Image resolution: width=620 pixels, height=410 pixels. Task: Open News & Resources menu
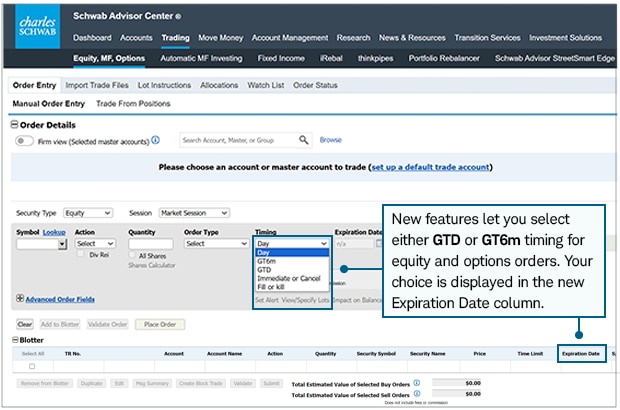coord(412,38)
